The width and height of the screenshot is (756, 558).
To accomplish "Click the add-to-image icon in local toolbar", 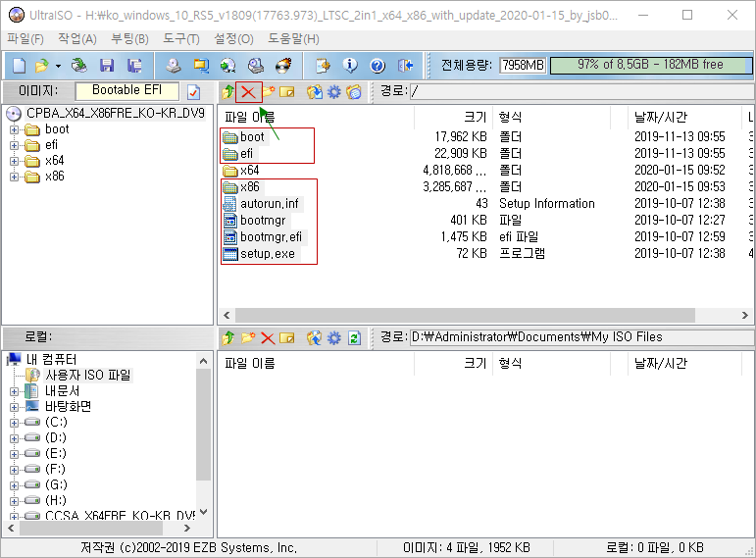I will 315,338.
